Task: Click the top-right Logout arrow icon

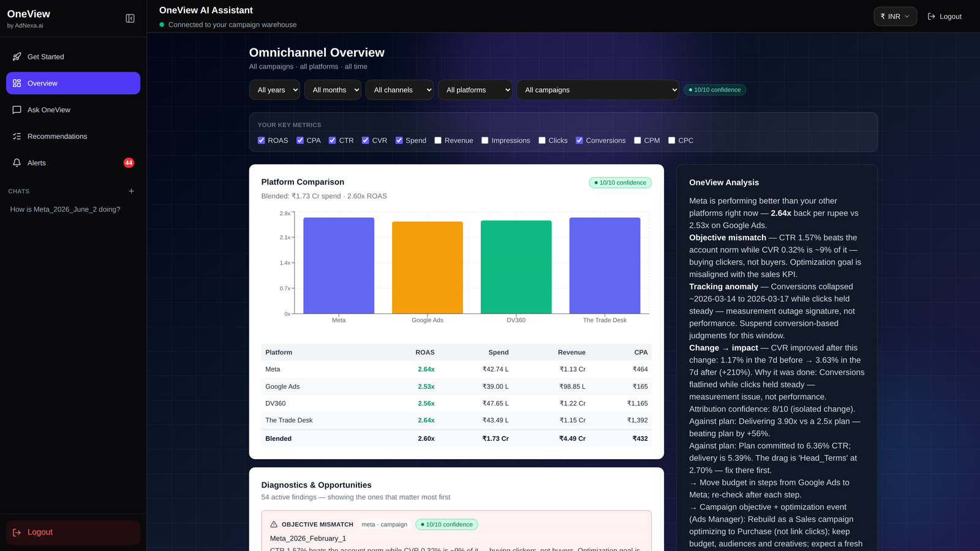Action: 931,17
